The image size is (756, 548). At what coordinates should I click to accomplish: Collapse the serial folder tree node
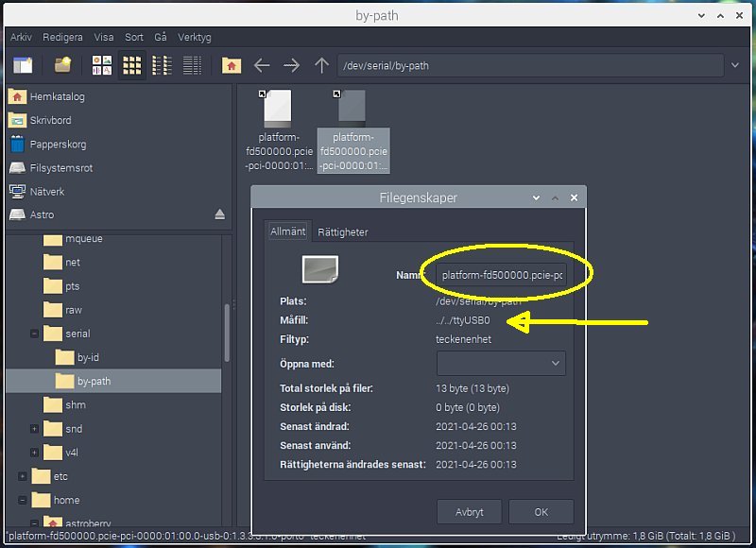pyautogui.click(x=34, y=334)
